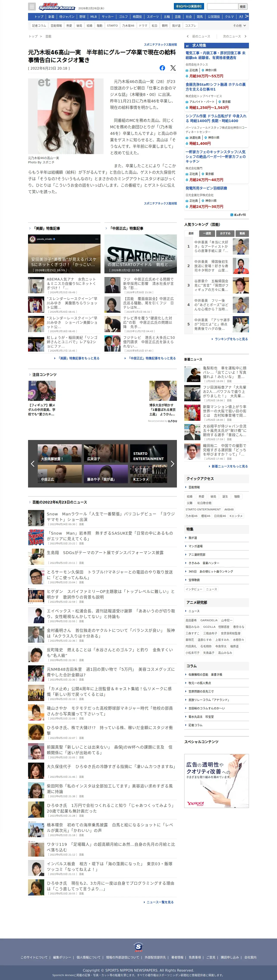This screenshot has height=980, width=277.
Task: Click the 検索 search button
Action: (x=243, y=6)
